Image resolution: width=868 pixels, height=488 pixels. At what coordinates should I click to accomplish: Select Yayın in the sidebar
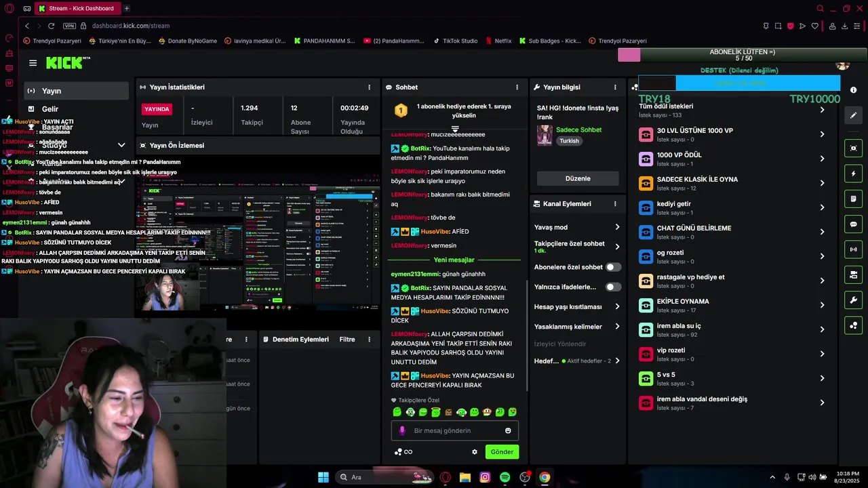click(x=76, y=91)
